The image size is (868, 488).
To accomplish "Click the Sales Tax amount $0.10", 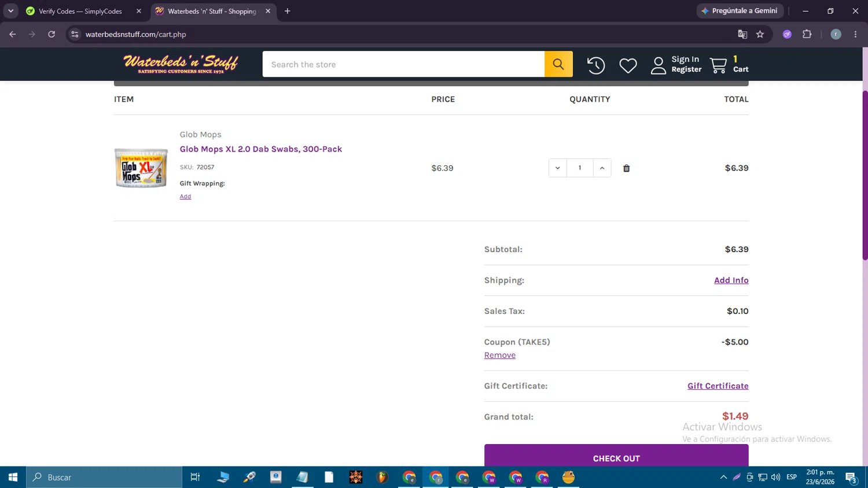I will coord(737,311).
